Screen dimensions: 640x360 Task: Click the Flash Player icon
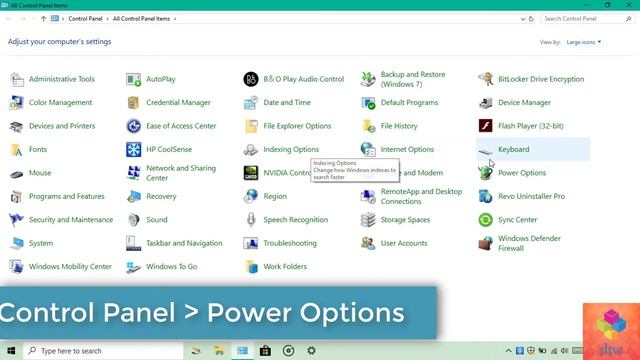(486, 126)
